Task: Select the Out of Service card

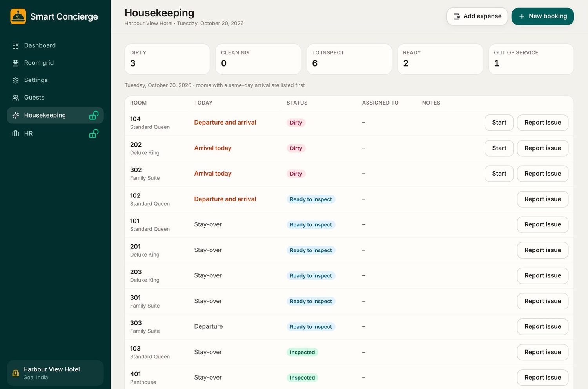Action: click(x=531, y=59)
